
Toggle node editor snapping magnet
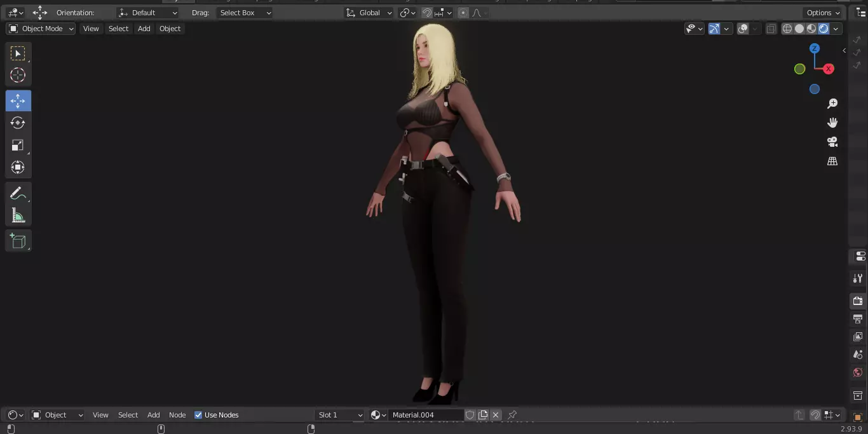pos(815,415)
